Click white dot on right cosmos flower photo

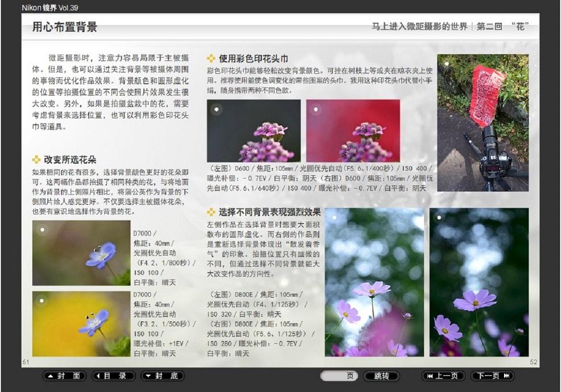pos(440,217)
